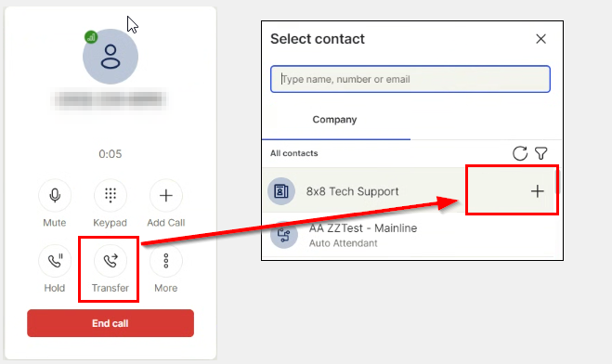Click the Add Call plus icon
The height and width of the screenshot is (364, 612).
166,195
